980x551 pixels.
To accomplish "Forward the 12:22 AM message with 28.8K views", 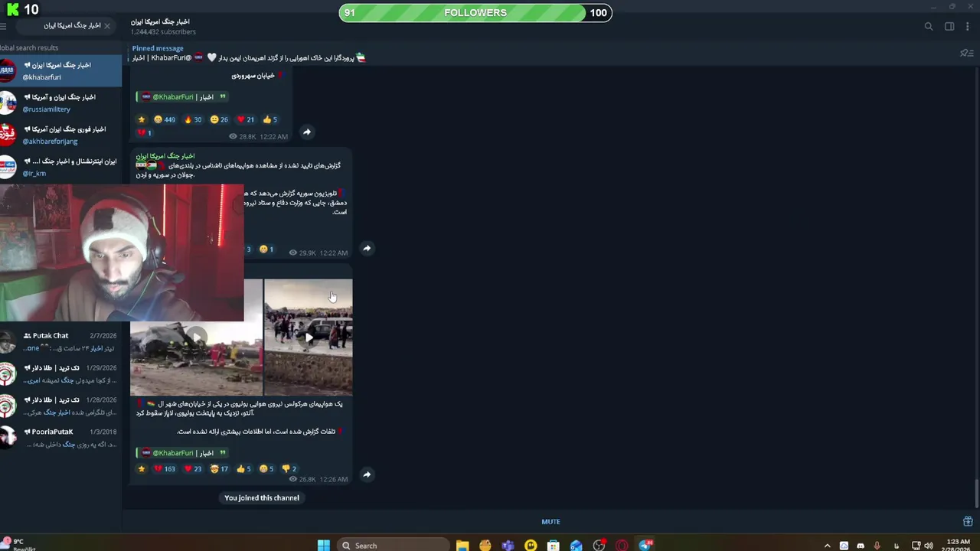I will point(306,132).
